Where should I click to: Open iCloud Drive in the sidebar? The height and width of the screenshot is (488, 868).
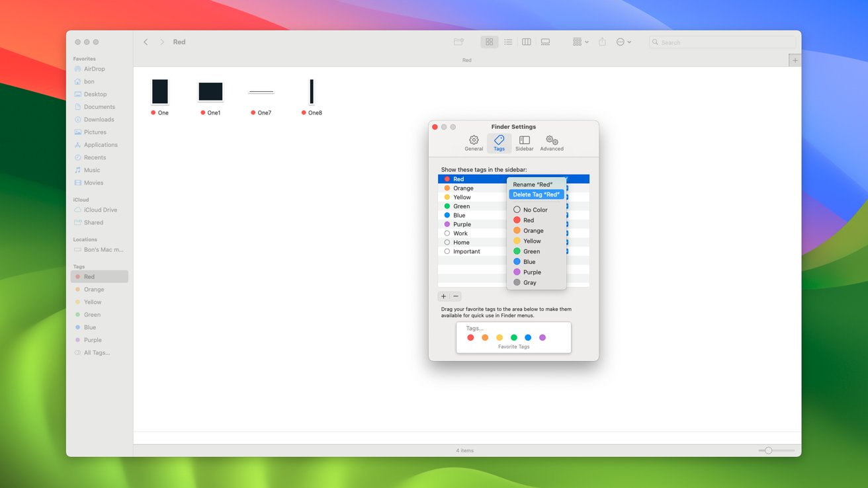(99, 210)
